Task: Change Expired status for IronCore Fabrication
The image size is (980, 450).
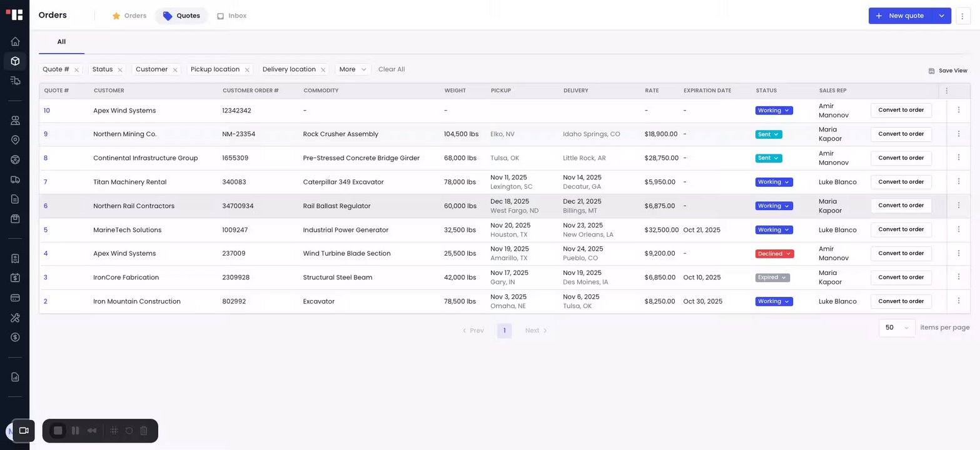Action: pos(772,277)
